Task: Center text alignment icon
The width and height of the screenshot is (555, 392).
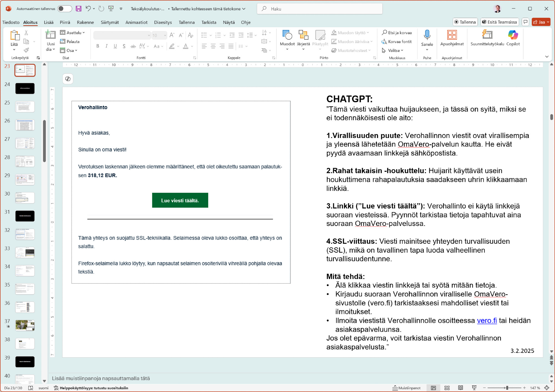Action: click(x=213, y=46)
